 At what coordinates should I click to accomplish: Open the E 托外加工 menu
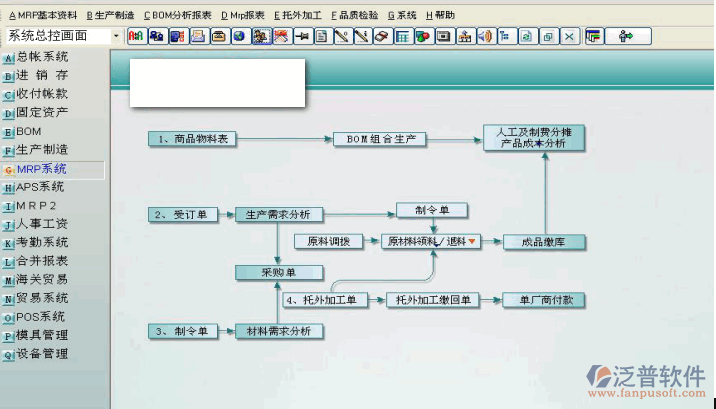tap(298, 15)
